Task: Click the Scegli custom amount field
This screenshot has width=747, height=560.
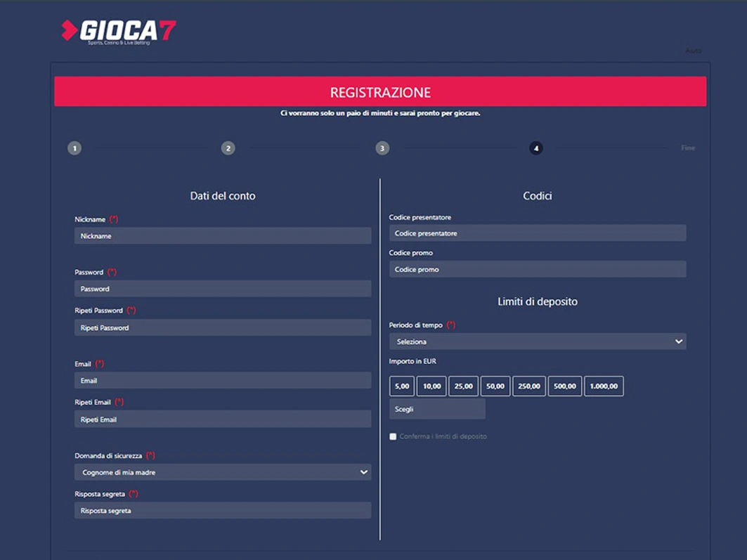Action: coord(437,409)
